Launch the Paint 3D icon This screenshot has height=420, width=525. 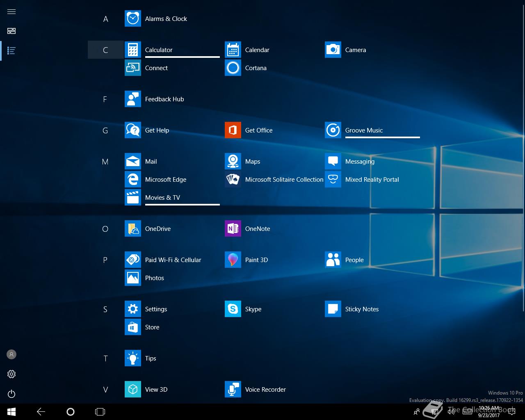233,260
